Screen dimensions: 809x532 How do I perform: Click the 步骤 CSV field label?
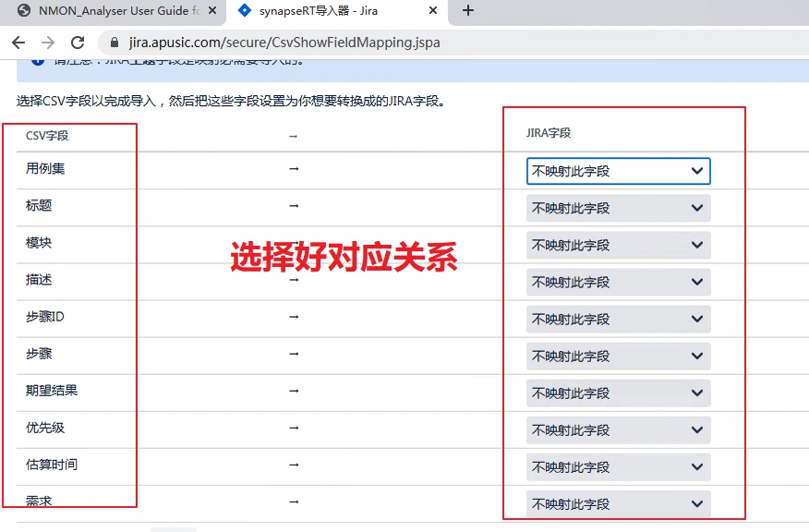click(x=39, y=354)
